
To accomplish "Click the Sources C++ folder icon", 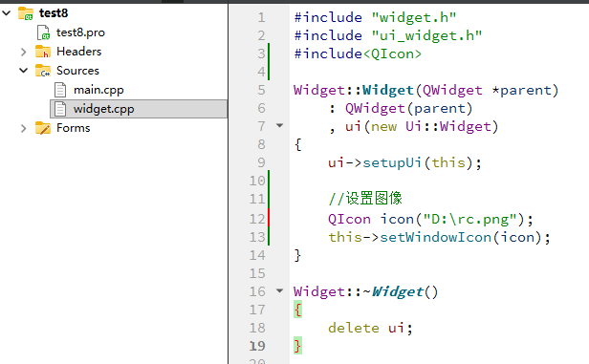I will [x=43, y=71].
